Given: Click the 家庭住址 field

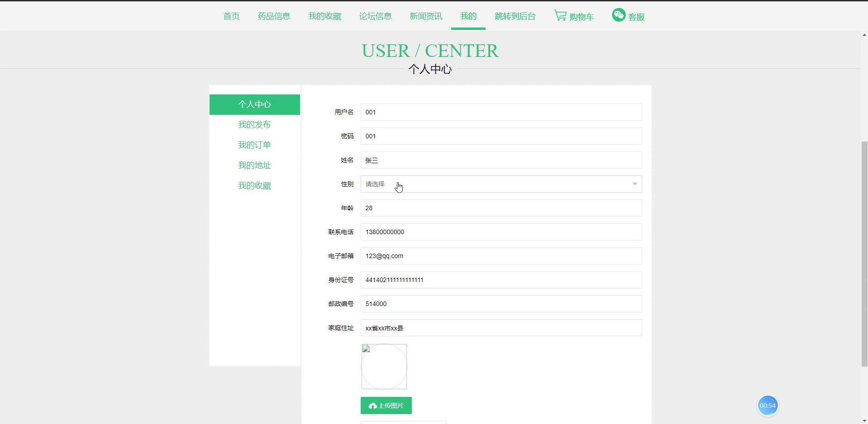Looking at the screenshot, I should point(501,328).
